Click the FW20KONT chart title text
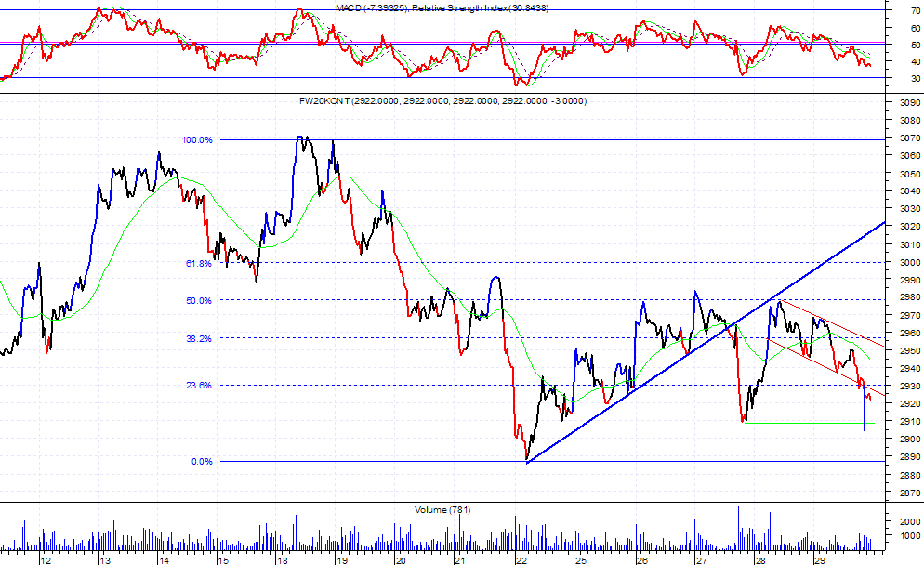924x565 pixels. 442,100
